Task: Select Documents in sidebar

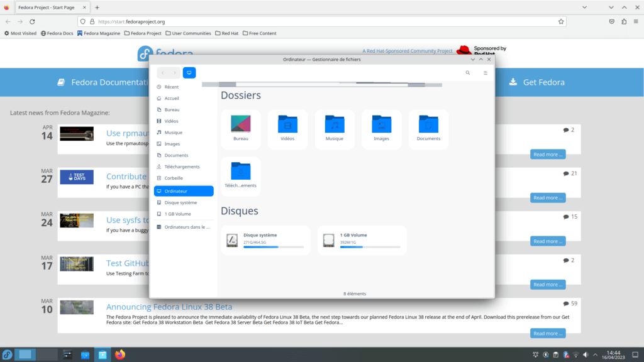Action: point(184,156)
